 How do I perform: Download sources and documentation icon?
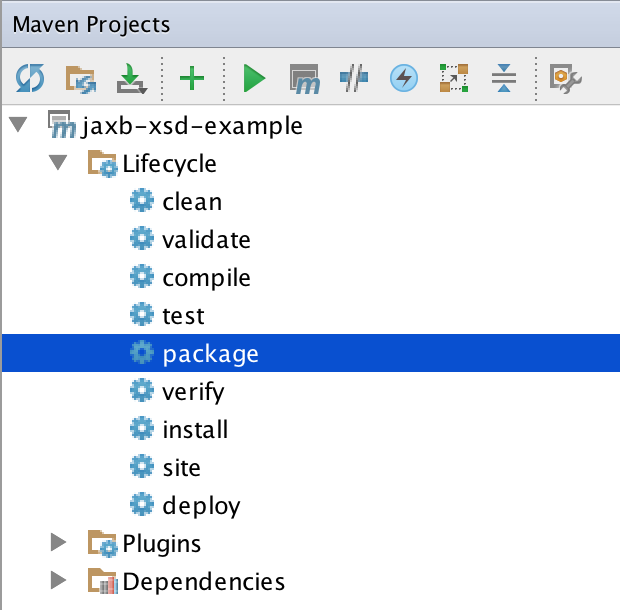pyautogui.click(x=132, y=78)
